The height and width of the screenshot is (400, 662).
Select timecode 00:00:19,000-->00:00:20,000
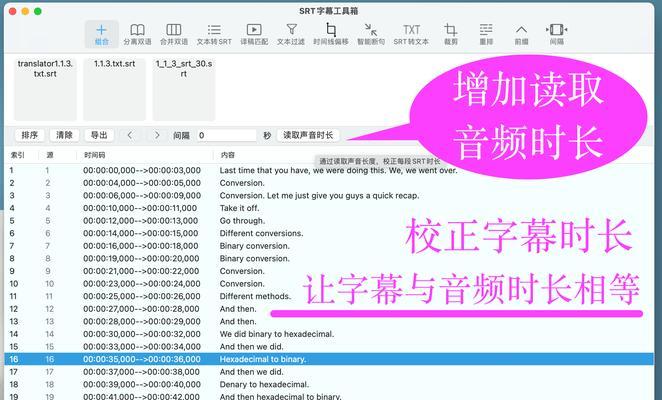[x=141, y=259]
